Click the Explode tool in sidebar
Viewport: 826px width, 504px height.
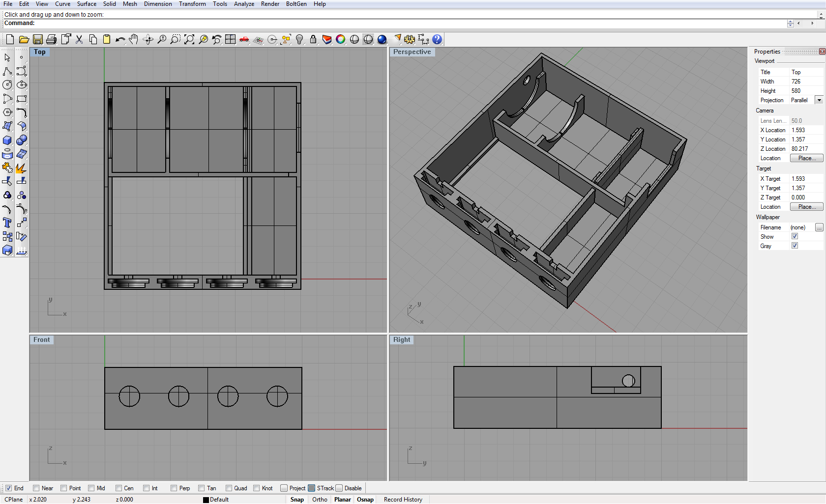click(22, 168)
